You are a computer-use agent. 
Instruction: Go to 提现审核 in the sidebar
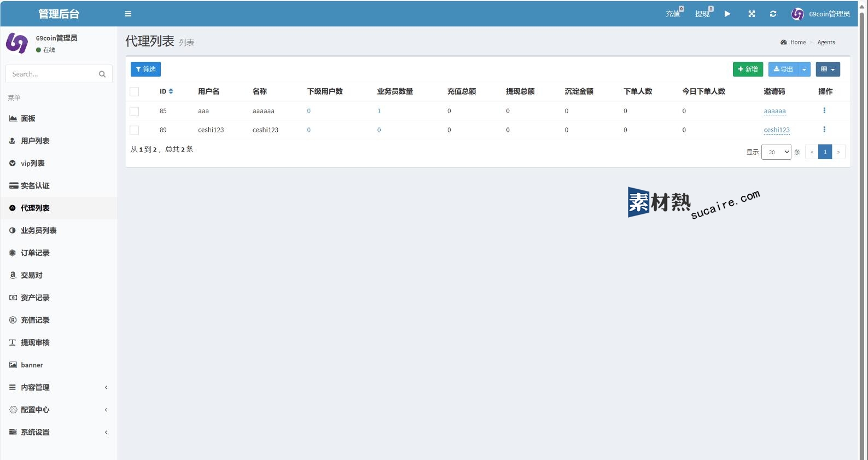(x=35, y=343)
